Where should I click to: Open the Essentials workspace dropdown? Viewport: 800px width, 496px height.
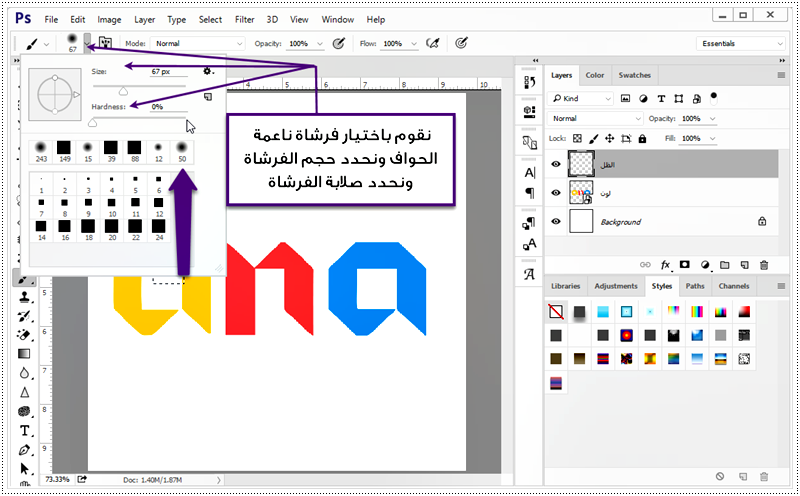click(x=740, y=43)
